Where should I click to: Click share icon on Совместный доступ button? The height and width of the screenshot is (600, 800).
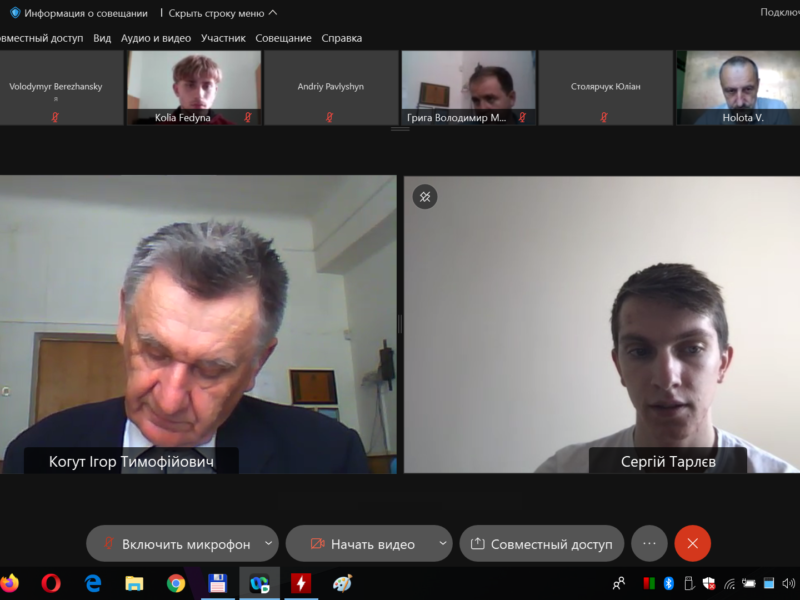(x=478, y=544)
